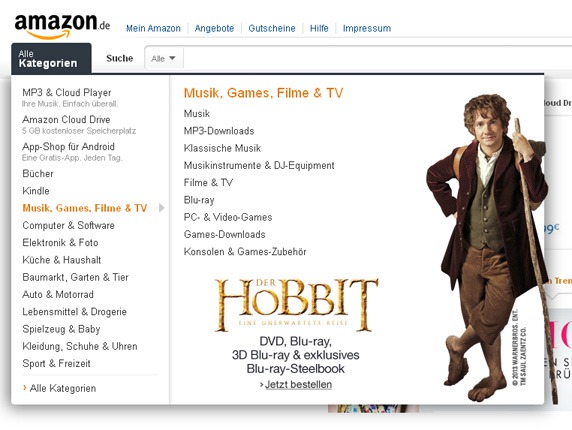Click the Amazon.de logo

[62, 26]
